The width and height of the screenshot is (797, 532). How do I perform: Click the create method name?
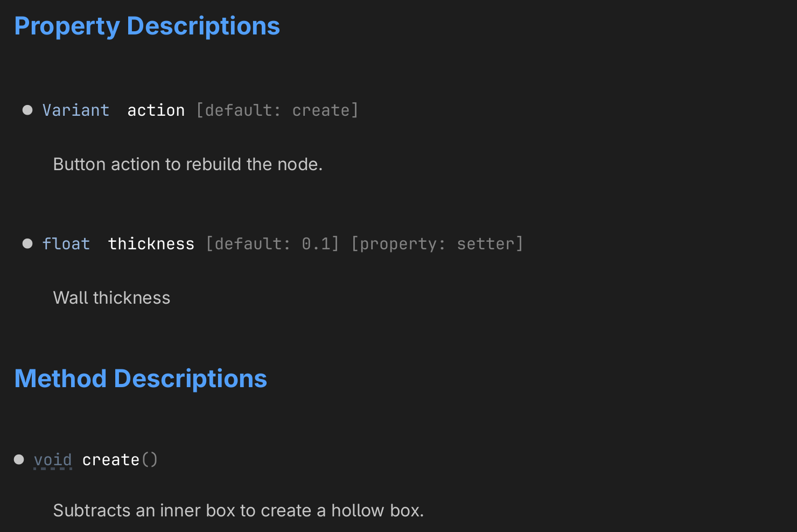pos(111,460)
